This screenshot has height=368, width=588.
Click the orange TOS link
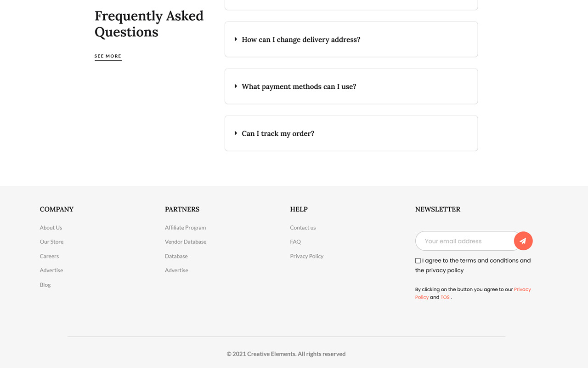point(445,298)
